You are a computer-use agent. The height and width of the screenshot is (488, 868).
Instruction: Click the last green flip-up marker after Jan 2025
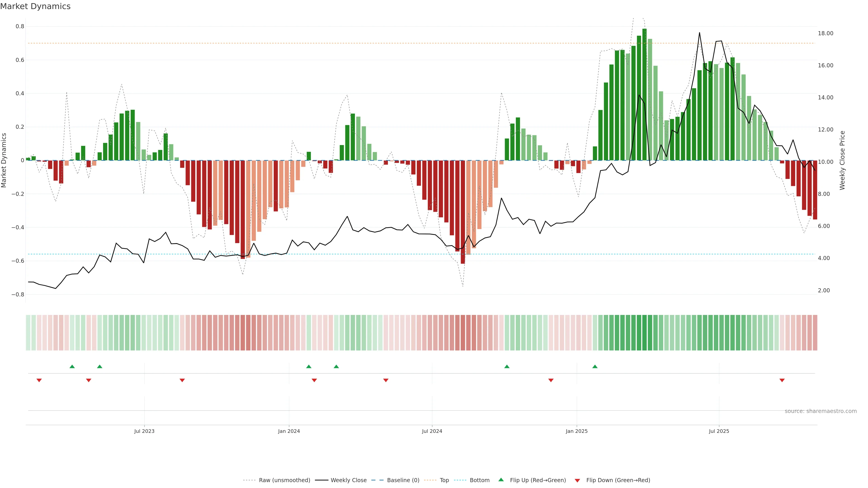pos(595,366)
